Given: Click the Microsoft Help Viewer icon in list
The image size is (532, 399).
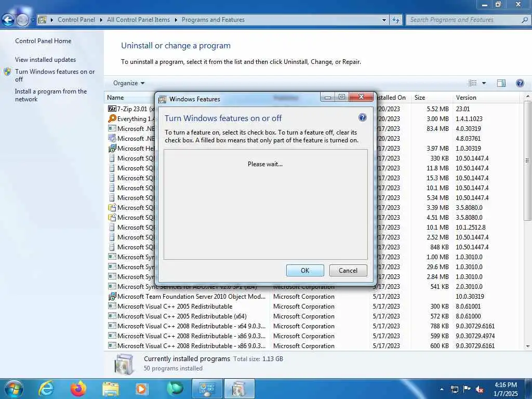Looking at the screenshot, I should 112,148.
